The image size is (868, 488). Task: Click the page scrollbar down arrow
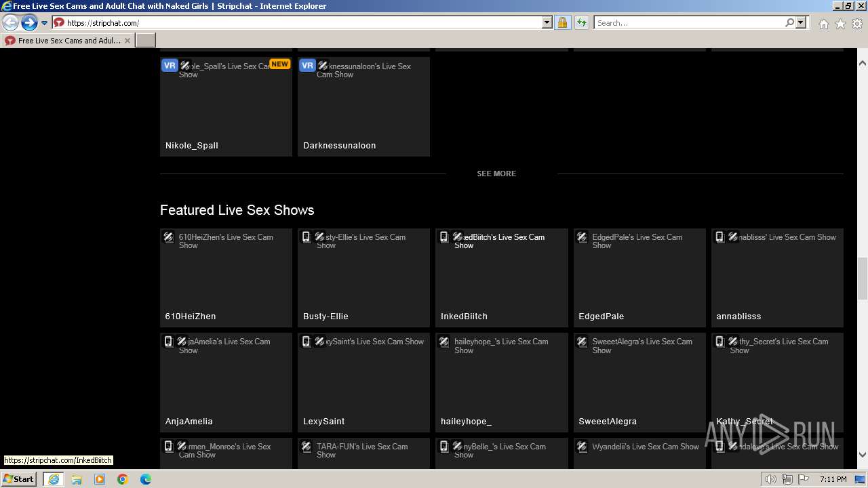coord(863,455)
